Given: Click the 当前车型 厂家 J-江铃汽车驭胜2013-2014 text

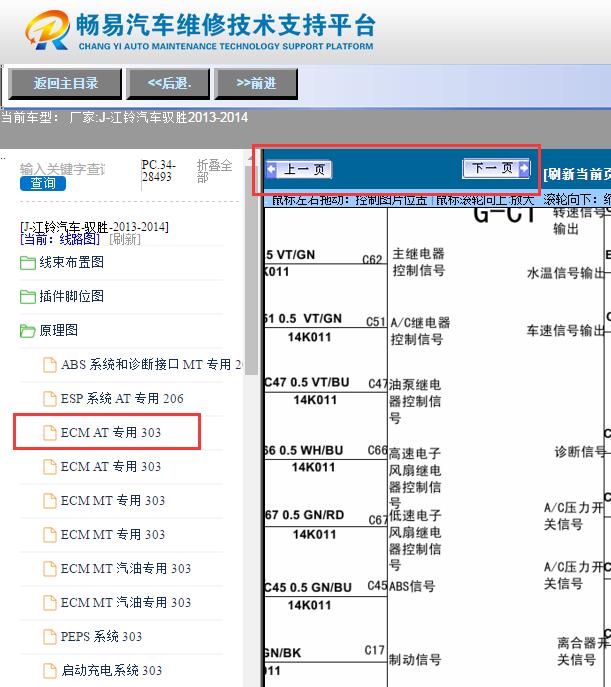Looking at the screenshot, I should click(124, 117).
